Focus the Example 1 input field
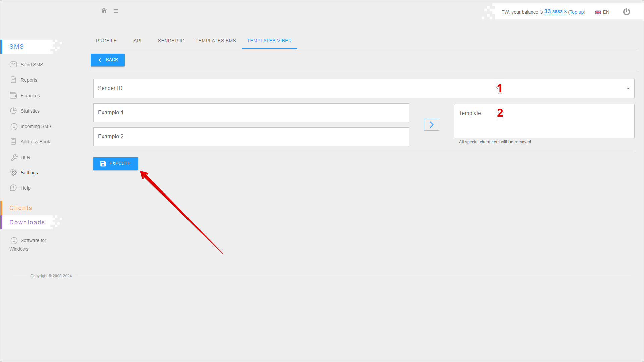The image size is (644, 362). pos(251,113)
